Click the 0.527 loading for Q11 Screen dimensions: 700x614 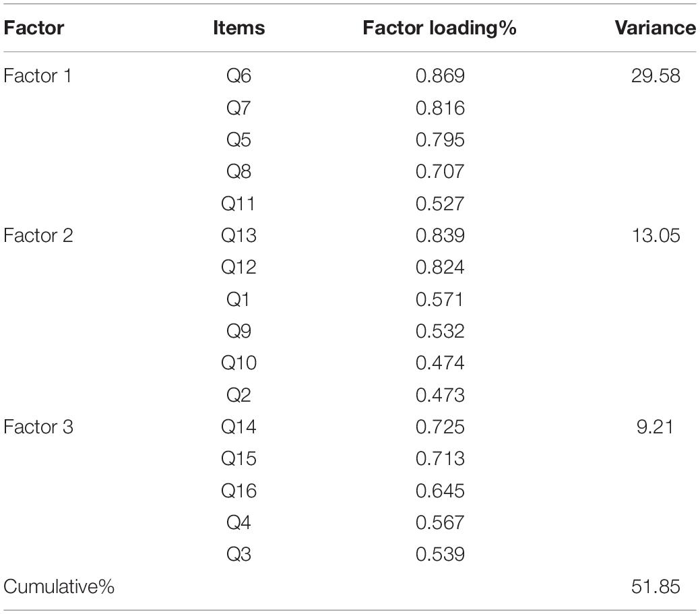(440, 204)
